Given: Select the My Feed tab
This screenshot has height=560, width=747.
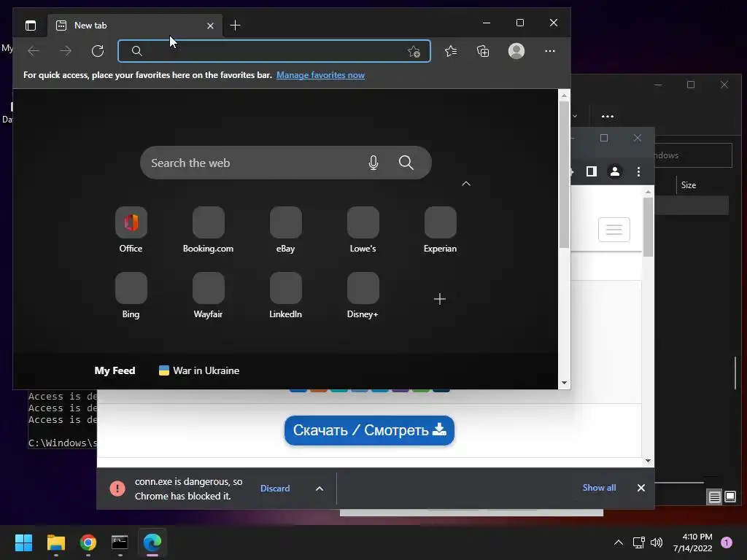Looking at the screenshot, I should [115, 370].
